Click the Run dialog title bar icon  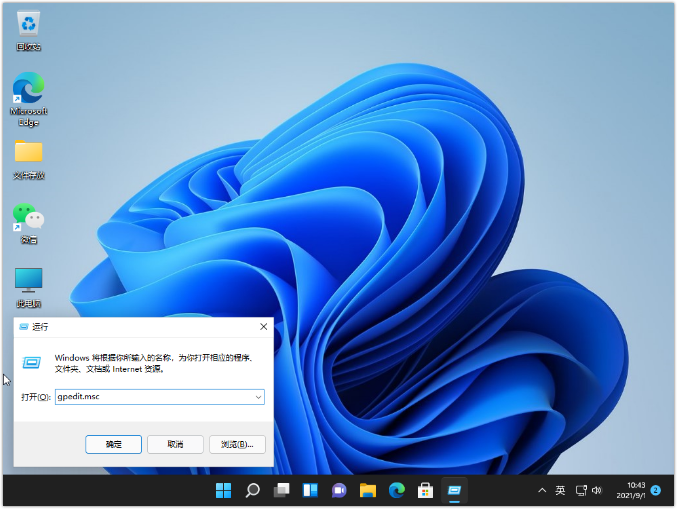coord(24,327)
